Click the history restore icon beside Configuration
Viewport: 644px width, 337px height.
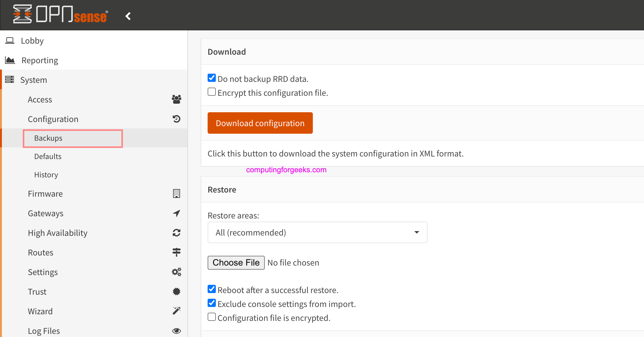click(176, 119)
